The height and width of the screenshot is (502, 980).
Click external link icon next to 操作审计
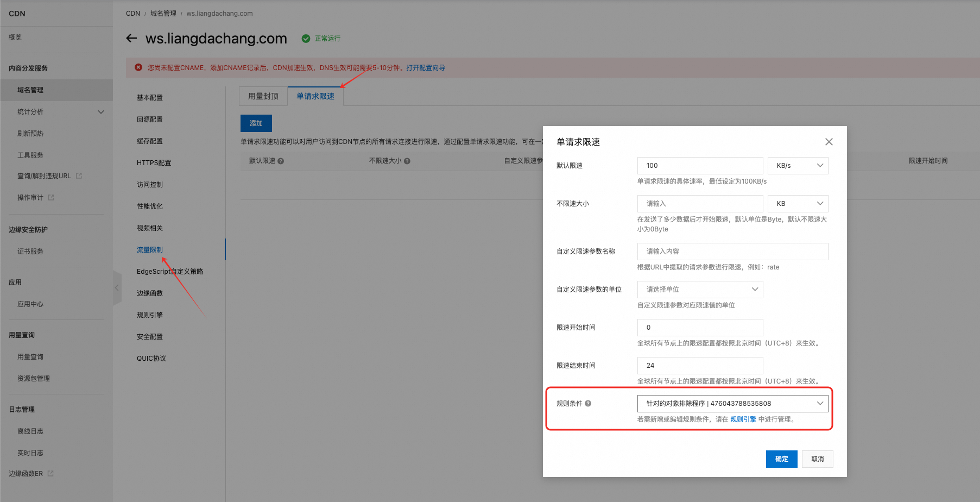coord(51,197)
